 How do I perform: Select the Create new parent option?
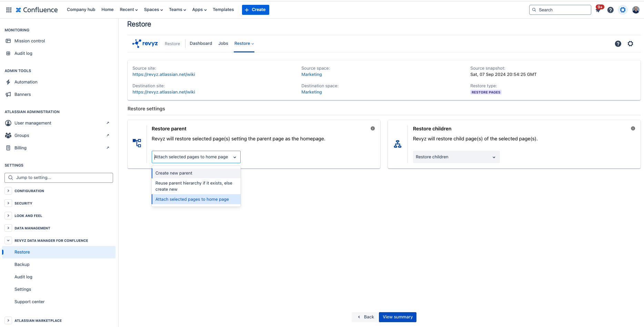click(174, 173)
